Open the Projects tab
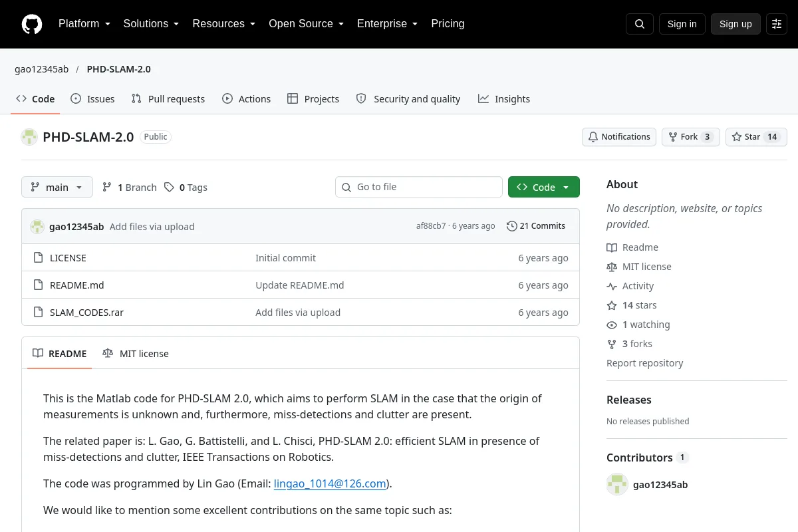This screenshot has width=798, height=532. (x=313, y=99)
